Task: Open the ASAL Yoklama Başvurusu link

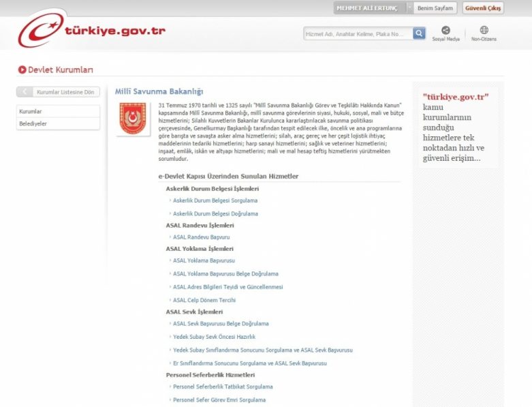Action: pyautogui.click(x=204, y=260)
